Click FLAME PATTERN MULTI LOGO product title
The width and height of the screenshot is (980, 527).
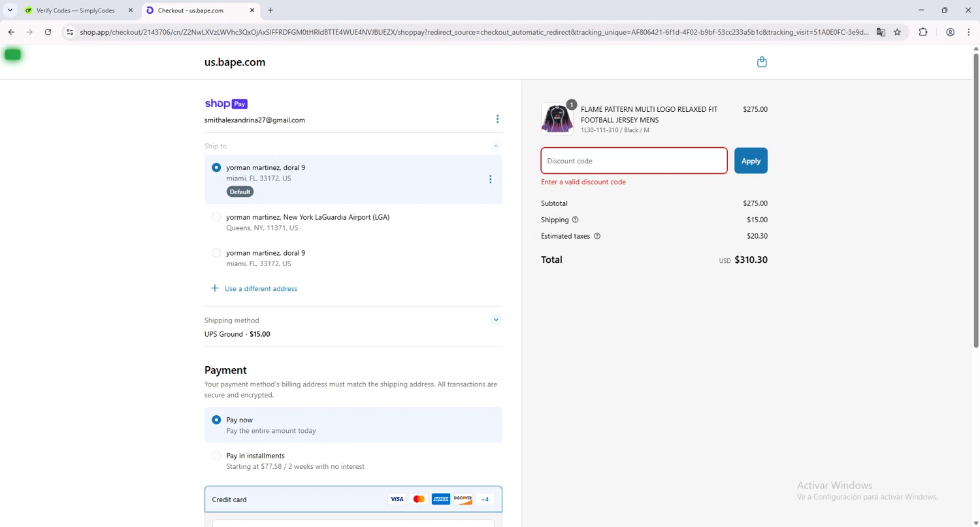pyautogui.click(x=649, y=114)
